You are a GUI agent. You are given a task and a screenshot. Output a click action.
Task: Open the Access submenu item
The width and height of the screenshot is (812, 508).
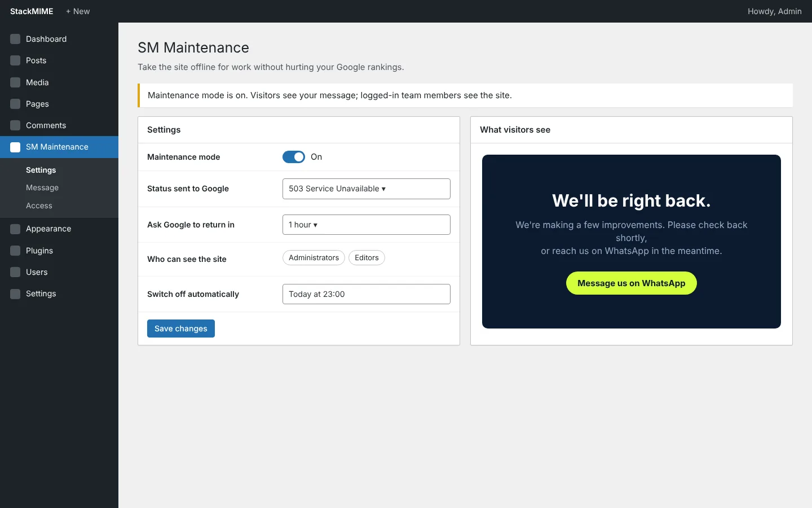click(39, 205)
